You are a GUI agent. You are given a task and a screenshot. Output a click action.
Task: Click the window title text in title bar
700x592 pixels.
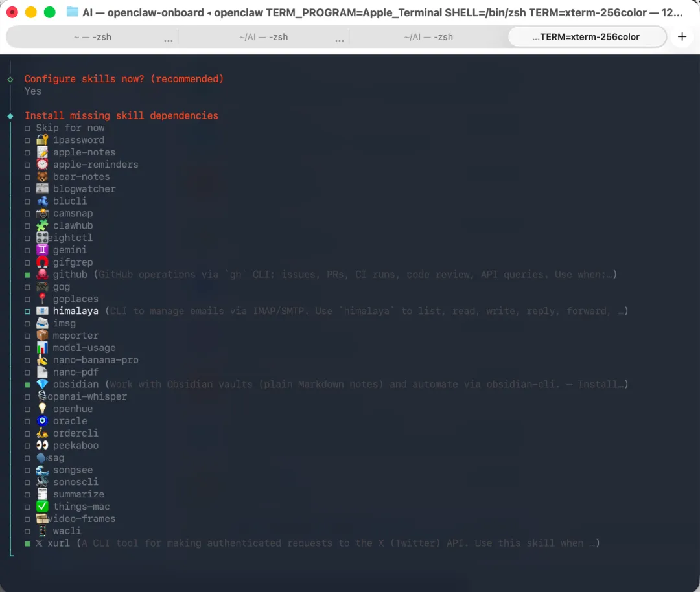pyautogui.click(x=382, y=12)
